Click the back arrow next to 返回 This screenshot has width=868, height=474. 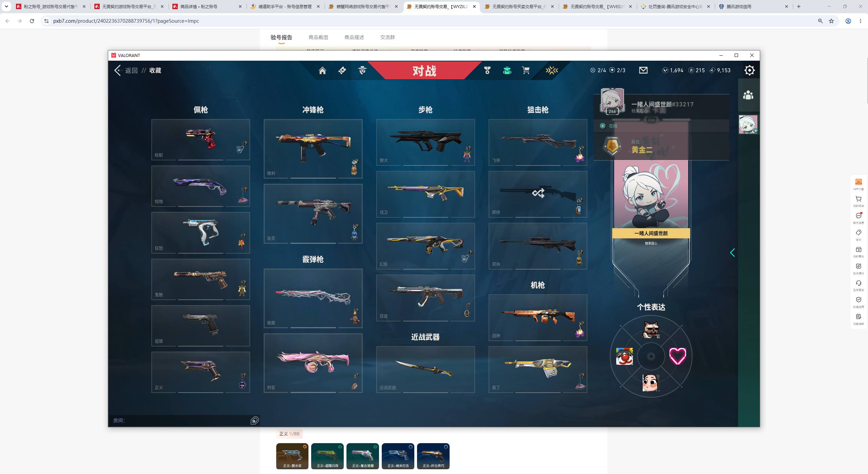[x=117, y=70]
